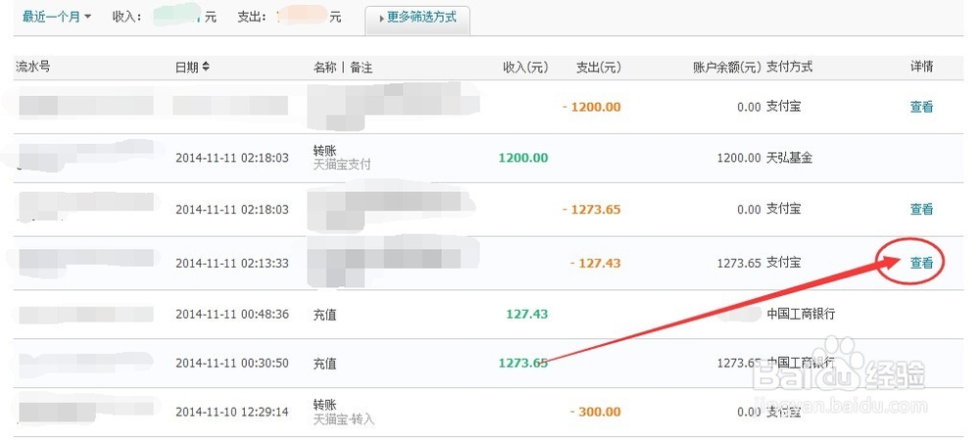This screenshot has height=440, width=980.
Task: Click the 收入(元) column header
Action: coord(525,67)
